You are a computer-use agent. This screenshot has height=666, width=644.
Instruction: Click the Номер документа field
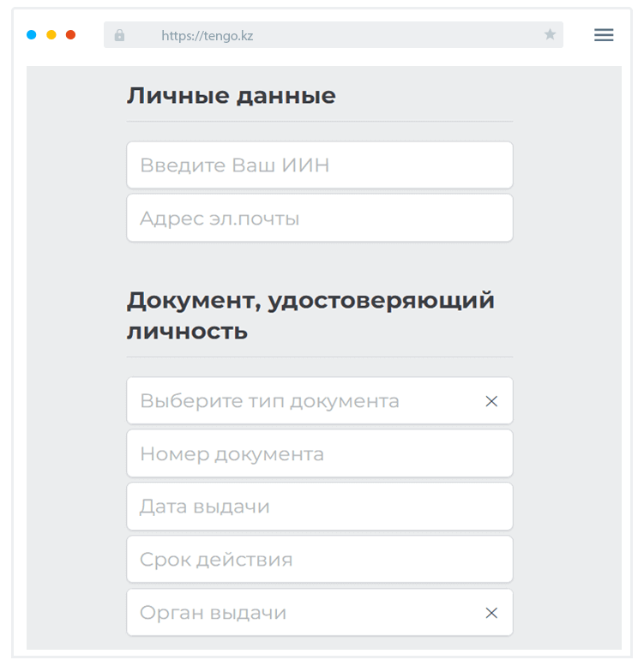coord(320,453)
